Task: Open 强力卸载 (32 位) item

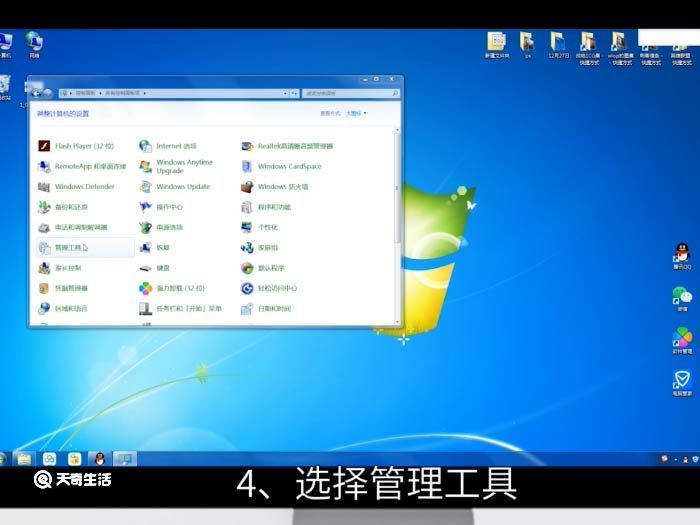Action: pyautogui.click(x=172, y=288)
